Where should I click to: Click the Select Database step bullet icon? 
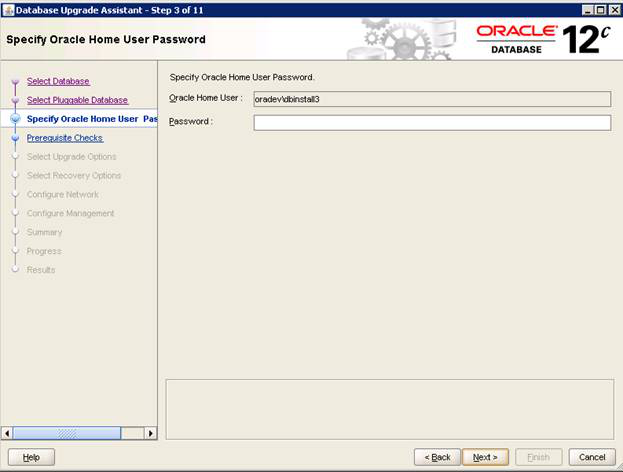point(15,82)
